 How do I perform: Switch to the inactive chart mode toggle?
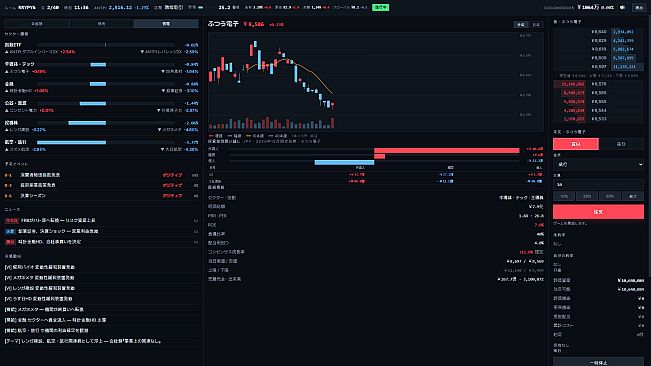pos(536,24)
